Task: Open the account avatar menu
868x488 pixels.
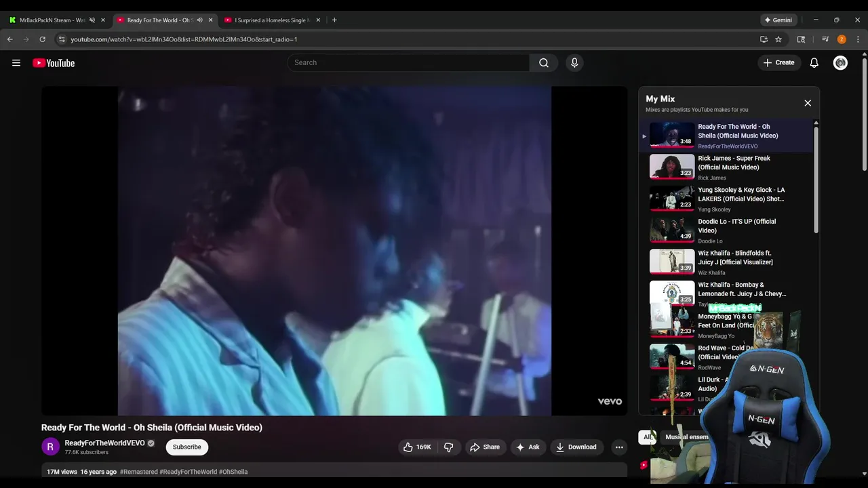Action: [840, 63]
